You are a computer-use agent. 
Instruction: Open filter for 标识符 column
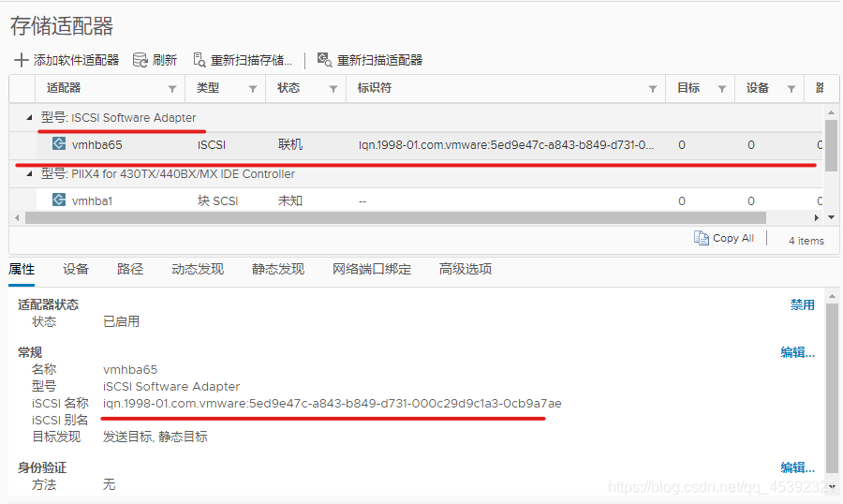[x=653, y=89]
